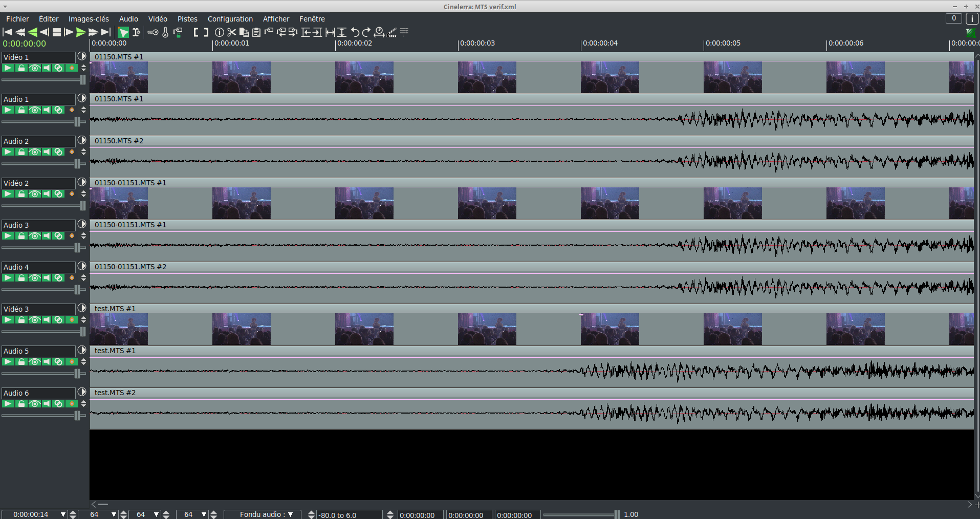
Task: Click the key icon for auto keyframes
Action: (153, 32)
